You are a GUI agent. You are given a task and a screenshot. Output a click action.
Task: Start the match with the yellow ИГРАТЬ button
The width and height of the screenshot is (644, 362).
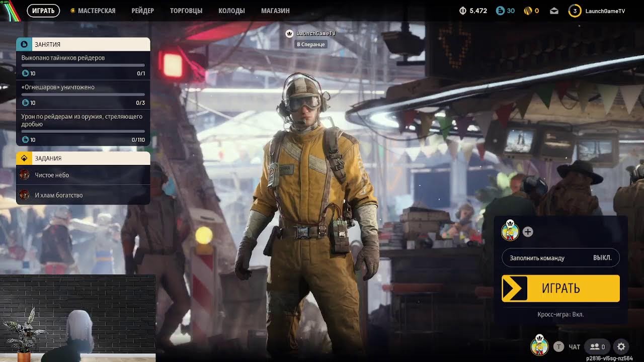560,289
